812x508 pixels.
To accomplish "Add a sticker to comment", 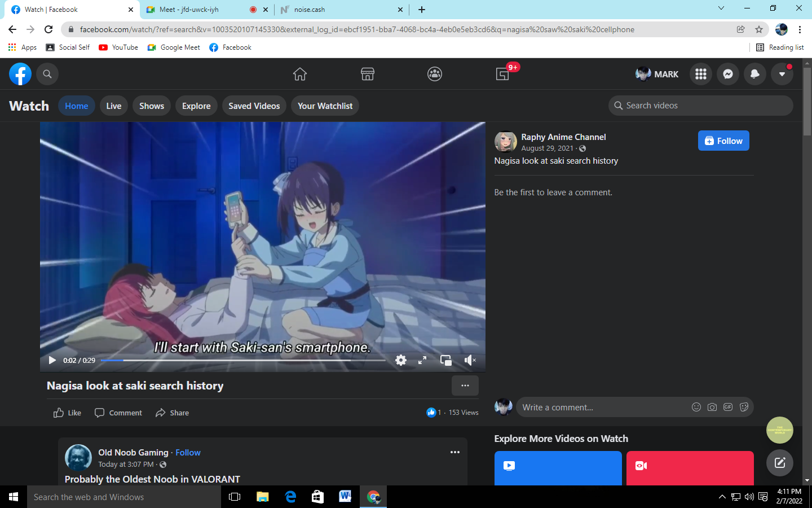I will click(744, 408).
